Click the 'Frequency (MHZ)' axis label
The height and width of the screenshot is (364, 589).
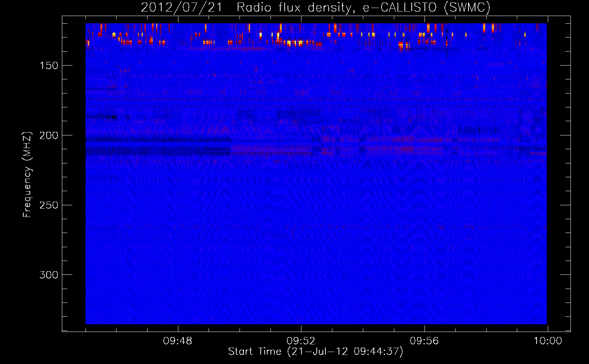click(27, 174)
